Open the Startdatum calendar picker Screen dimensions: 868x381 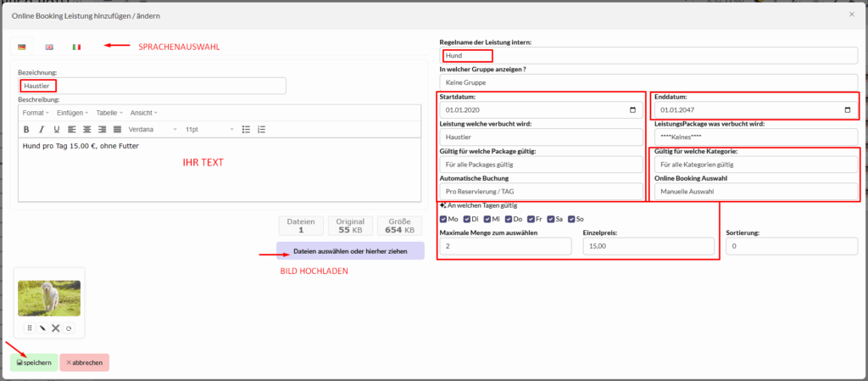[x=633, y=110]
